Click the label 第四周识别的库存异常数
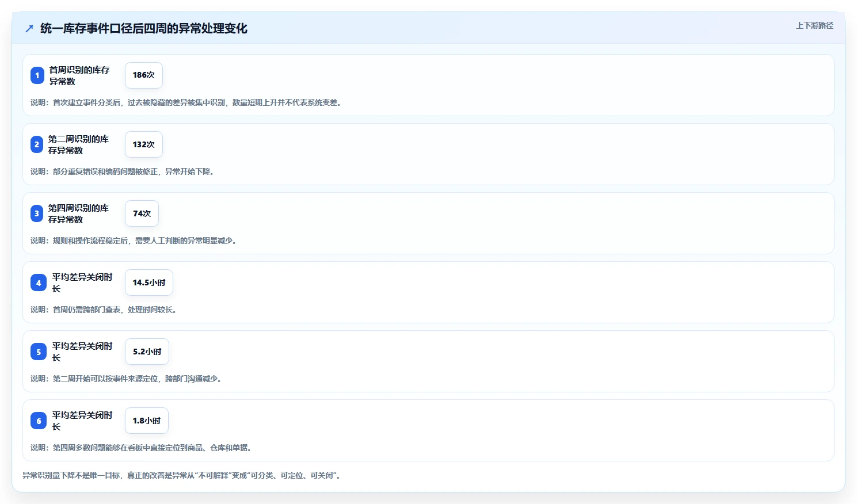 click(79, 213)
